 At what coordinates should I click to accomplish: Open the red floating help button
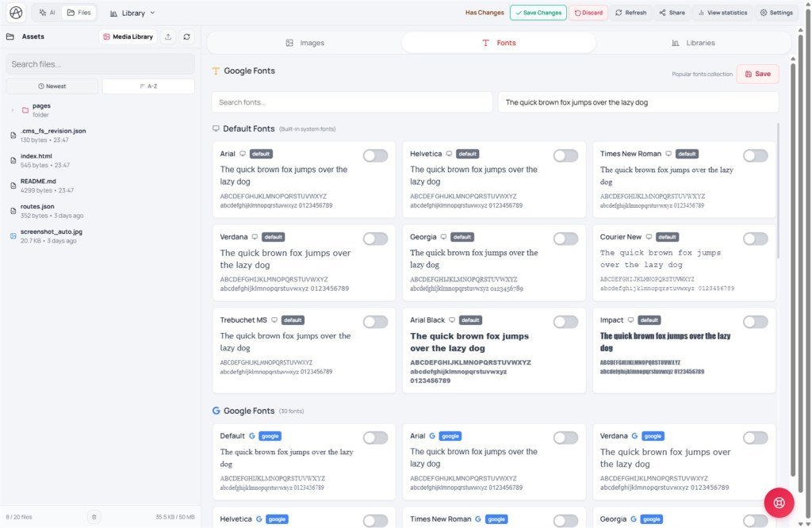click(x=779, y=503)
